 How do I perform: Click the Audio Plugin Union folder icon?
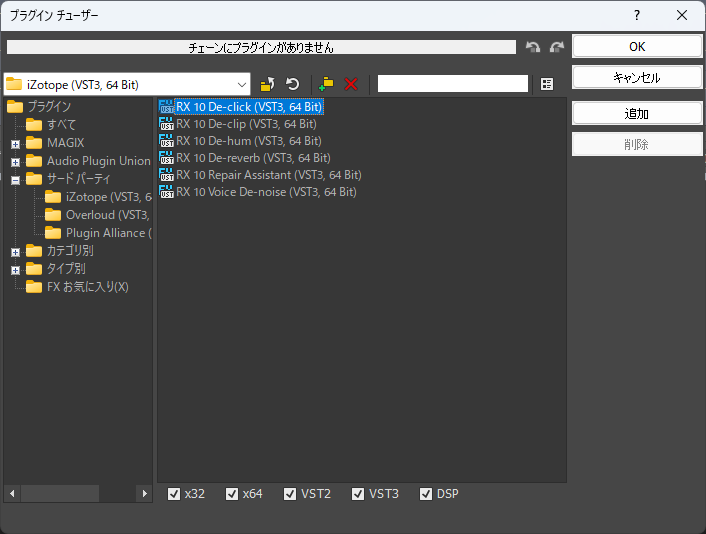34,161
